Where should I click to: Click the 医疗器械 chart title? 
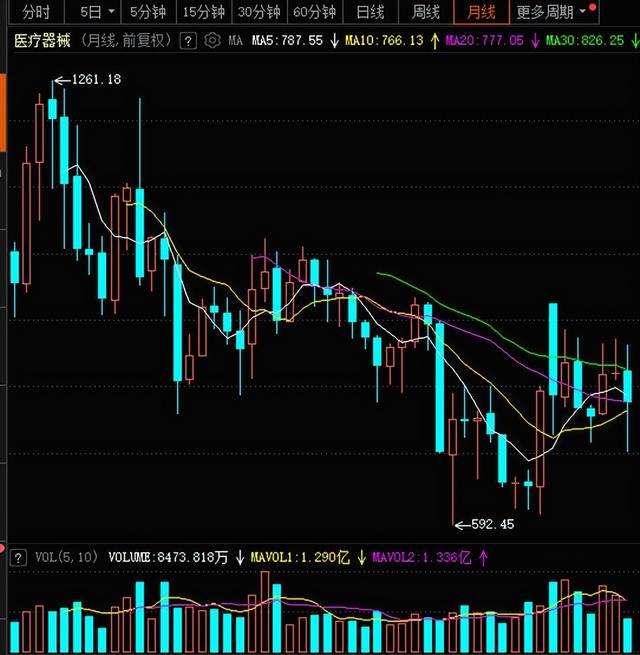coord(42,41)
